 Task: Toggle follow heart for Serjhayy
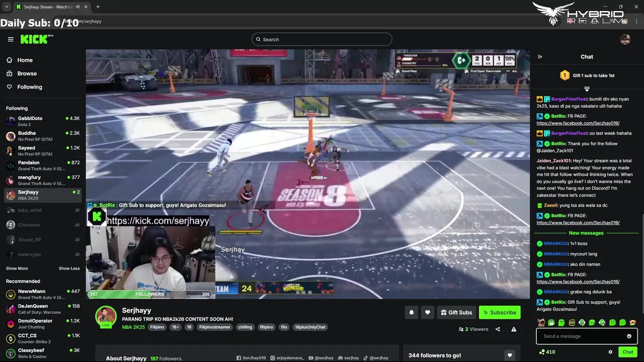(x=427, y=312)
